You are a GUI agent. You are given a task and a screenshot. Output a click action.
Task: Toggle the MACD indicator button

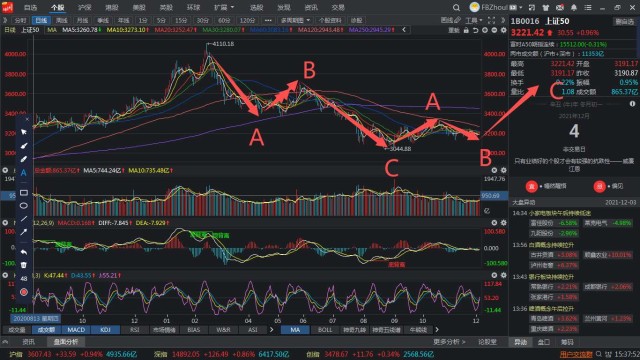pos(76,329)
